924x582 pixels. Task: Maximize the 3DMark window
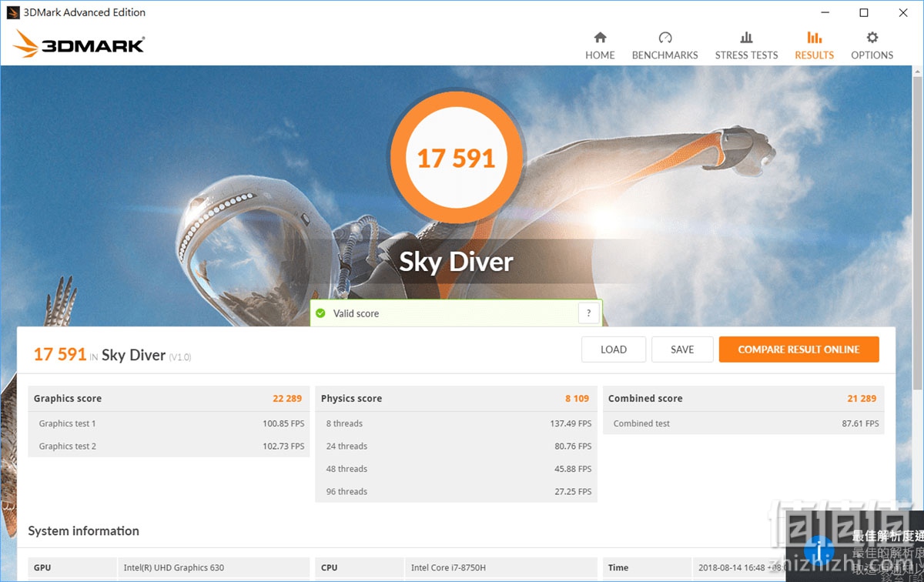pos(864,12)
